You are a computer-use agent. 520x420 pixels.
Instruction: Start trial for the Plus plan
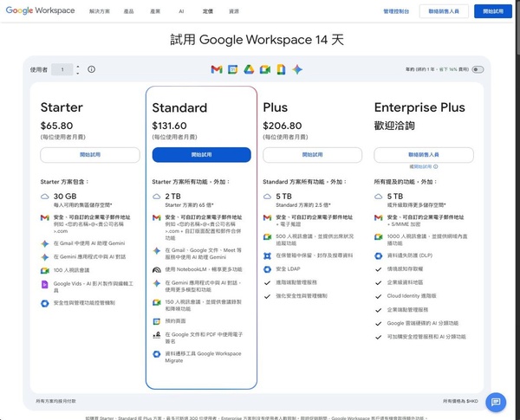tap(312, 155)
